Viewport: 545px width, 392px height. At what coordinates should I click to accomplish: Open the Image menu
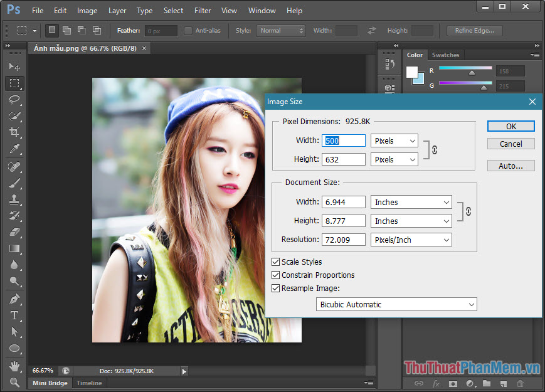click(87, 10)
